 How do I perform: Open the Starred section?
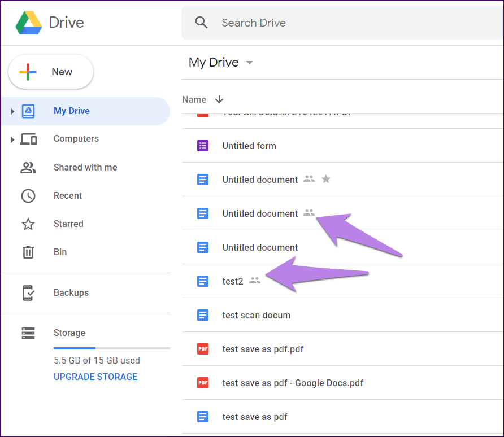point(68,224)
